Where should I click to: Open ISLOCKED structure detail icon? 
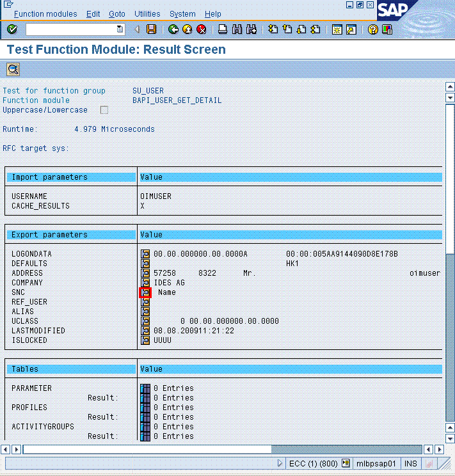point(145,340)
